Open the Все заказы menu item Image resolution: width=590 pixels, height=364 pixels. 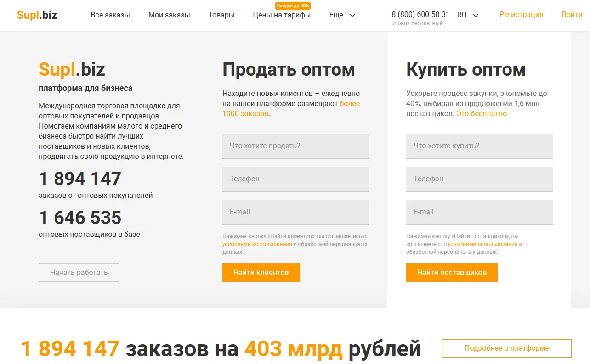click(110, 15)
